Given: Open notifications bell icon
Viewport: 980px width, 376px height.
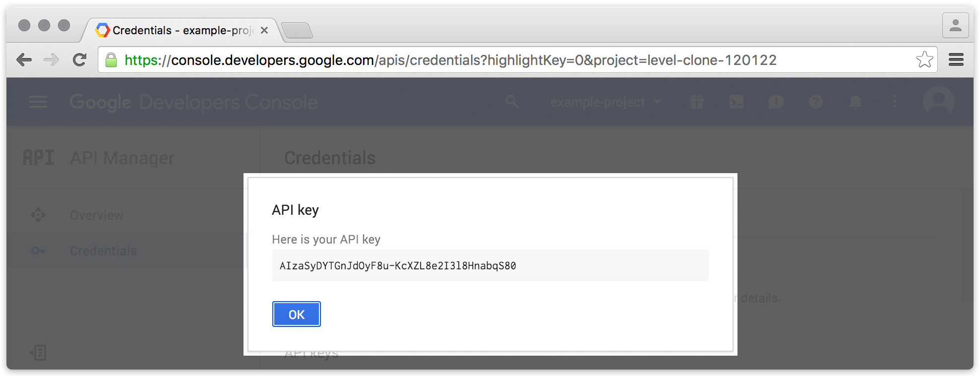Looking at the screenshot, I should pos(855,102).
